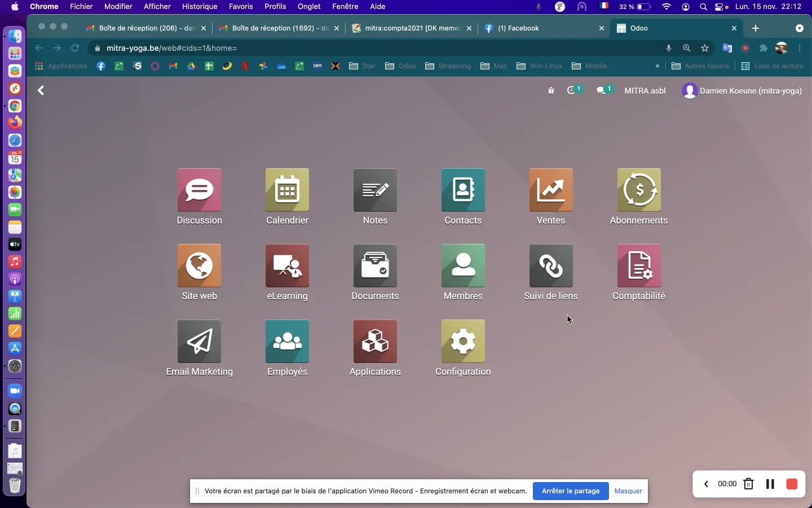Viewport: 812px width, 508px height.
Task: Open Liste de lecture reading list
Action: click(772, 66)
